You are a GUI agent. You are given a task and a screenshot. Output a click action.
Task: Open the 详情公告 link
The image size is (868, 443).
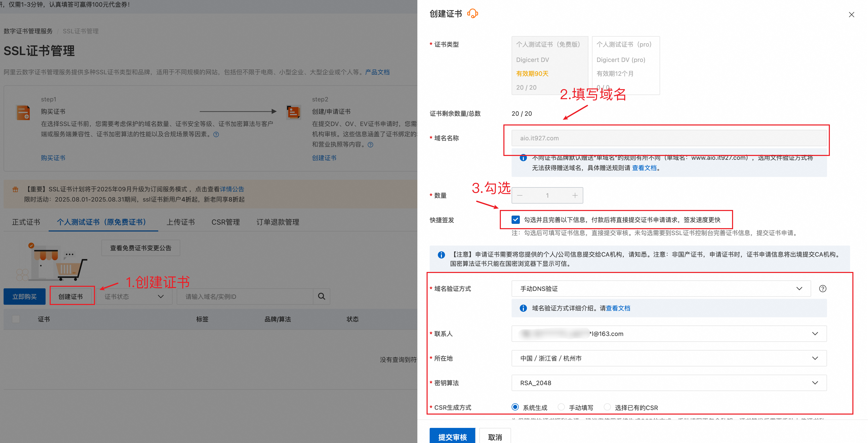(x=232, y=189)
